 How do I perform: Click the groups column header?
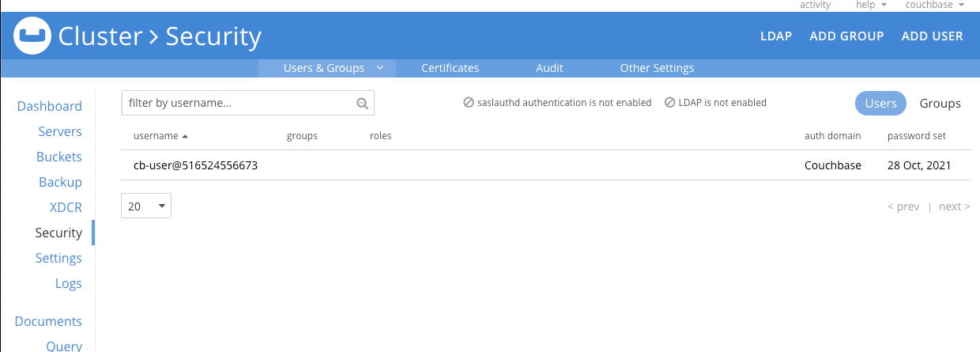302,136
